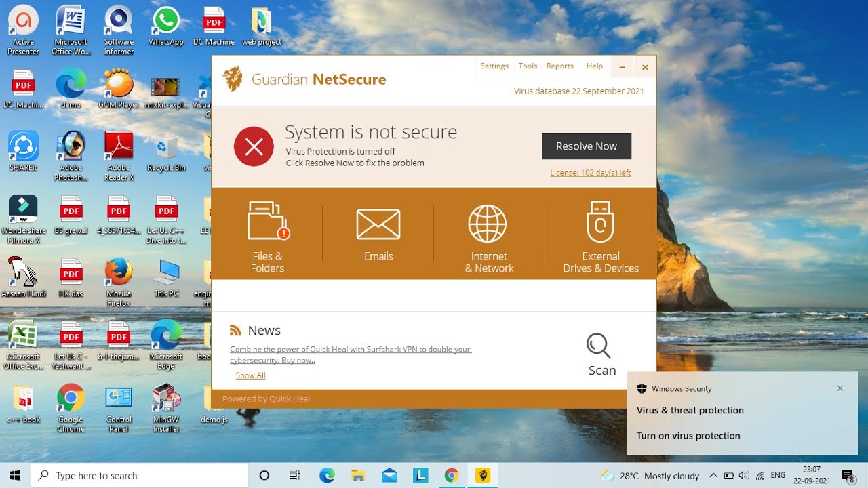The image size is (868, 488).
Task: Click ENG language indicator
Action: point(778,475)
